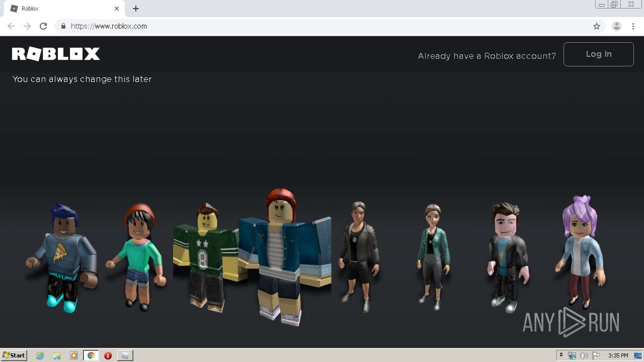This screenshot has width=644, height=362.
Task: Open the media player taskbar icon
Action: [x=74, y=355]
